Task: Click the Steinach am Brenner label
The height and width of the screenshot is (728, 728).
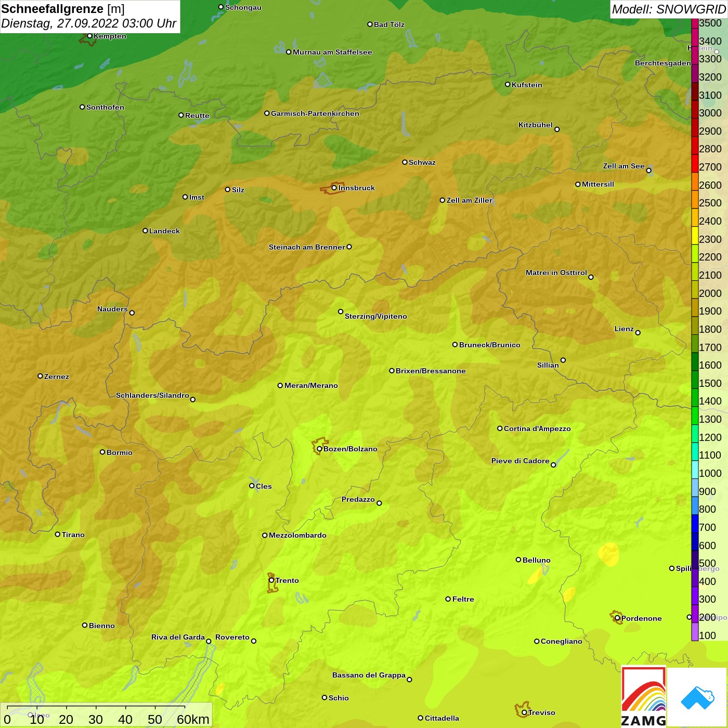Action: tap(307, 247)
